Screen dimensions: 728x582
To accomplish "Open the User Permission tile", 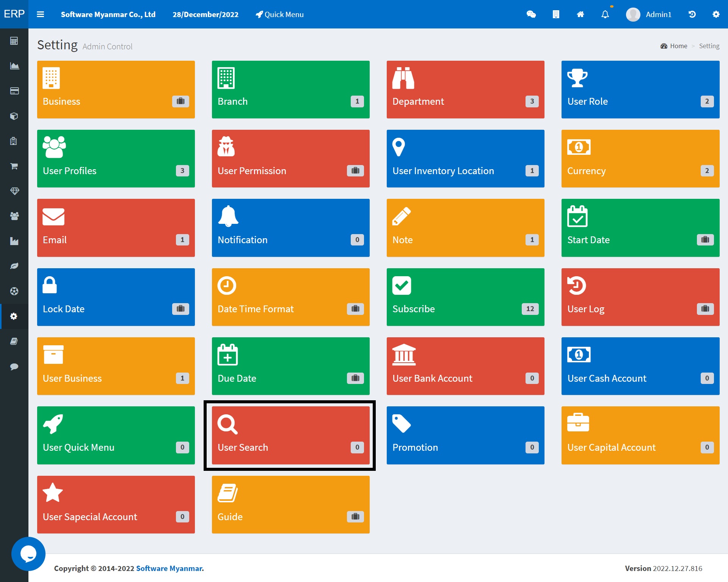I will [291, 159].
